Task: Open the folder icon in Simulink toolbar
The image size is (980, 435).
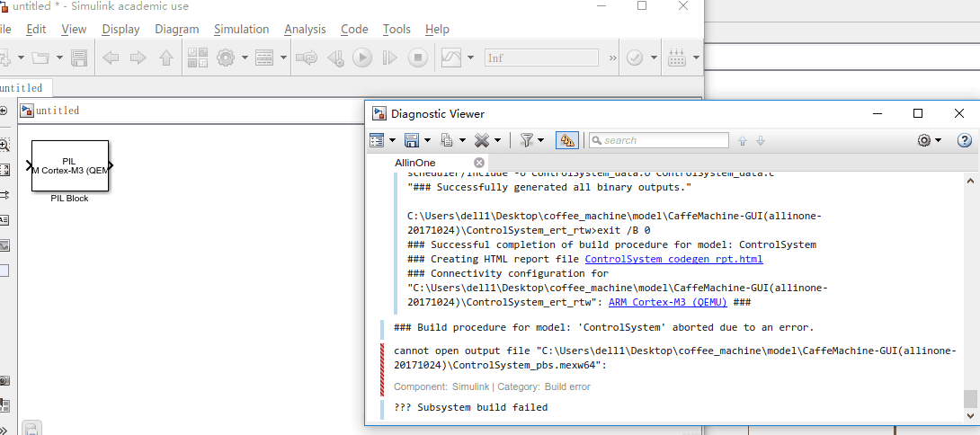Action: pyautogui.click(x=40, y=58)
